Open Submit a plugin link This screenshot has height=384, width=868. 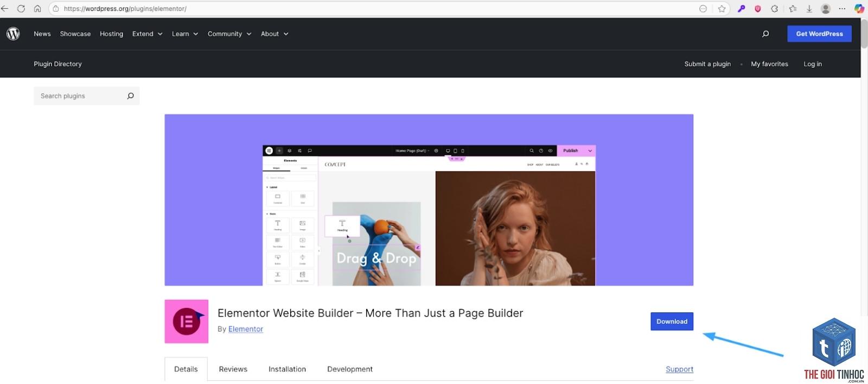707,64
